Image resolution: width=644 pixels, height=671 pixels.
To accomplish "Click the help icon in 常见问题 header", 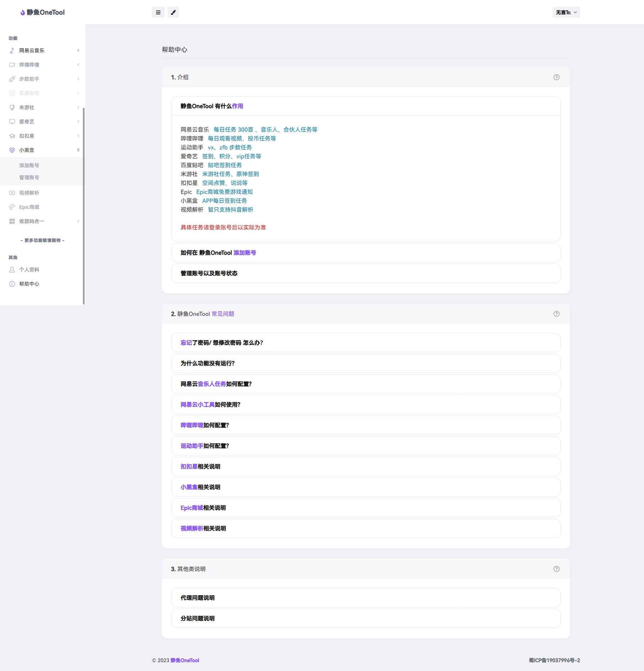I will tap(557, 314).
